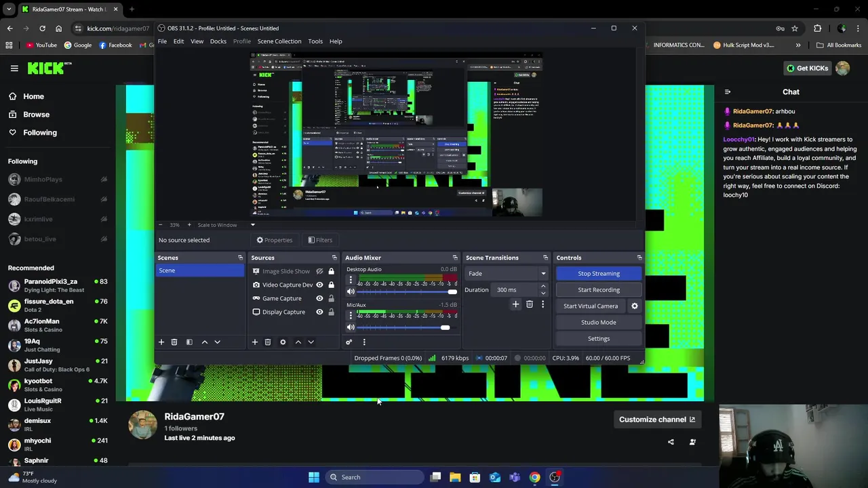Screen dimensions: 868x488
Task: Click Start Virtual Camera button
Action: click(591, 306)
